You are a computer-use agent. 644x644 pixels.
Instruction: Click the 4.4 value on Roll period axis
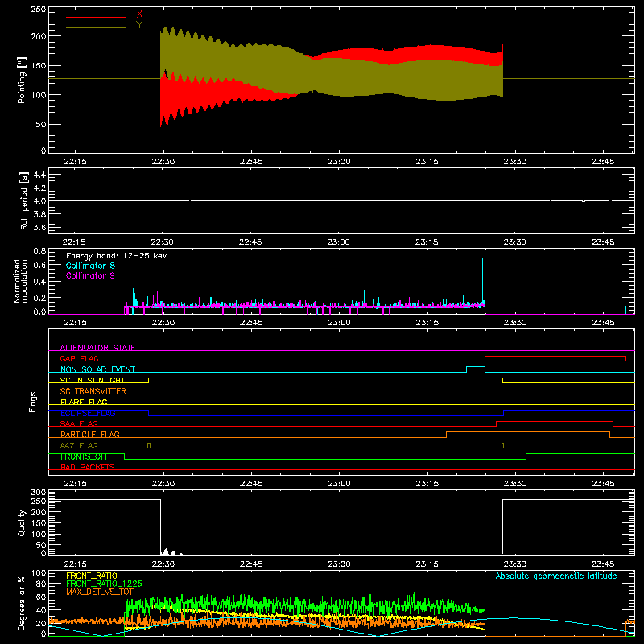point(39,175)
